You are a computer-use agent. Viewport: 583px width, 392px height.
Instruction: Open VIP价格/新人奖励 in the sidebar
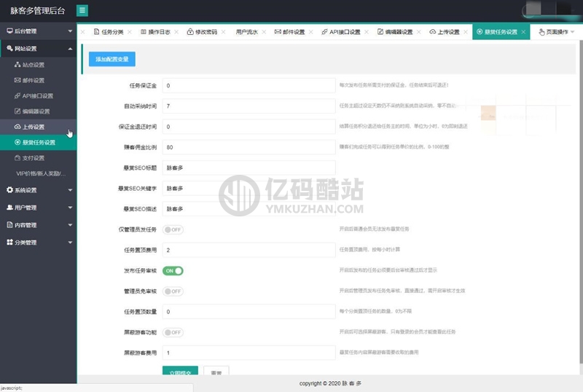coord(41,173)
